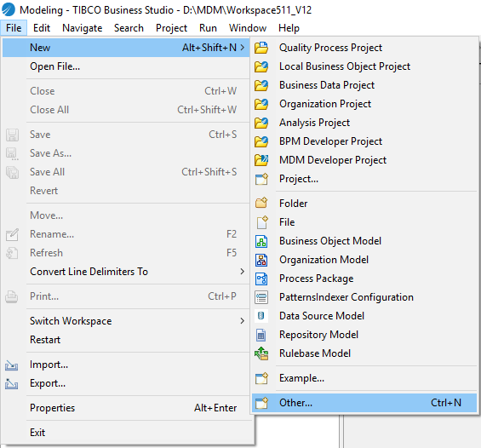Click the Organization Model icon

coord(261,260)
